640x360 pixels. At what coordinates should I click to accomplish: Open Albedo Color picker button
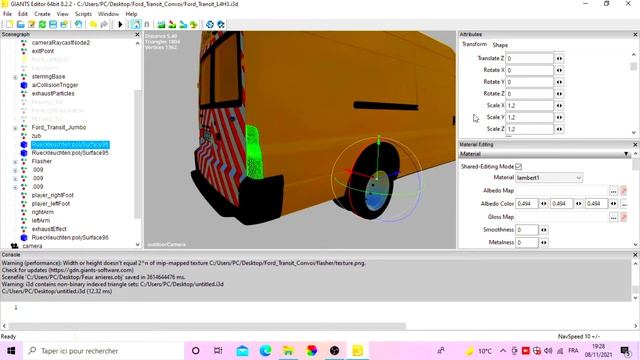[x=624, y=204]
